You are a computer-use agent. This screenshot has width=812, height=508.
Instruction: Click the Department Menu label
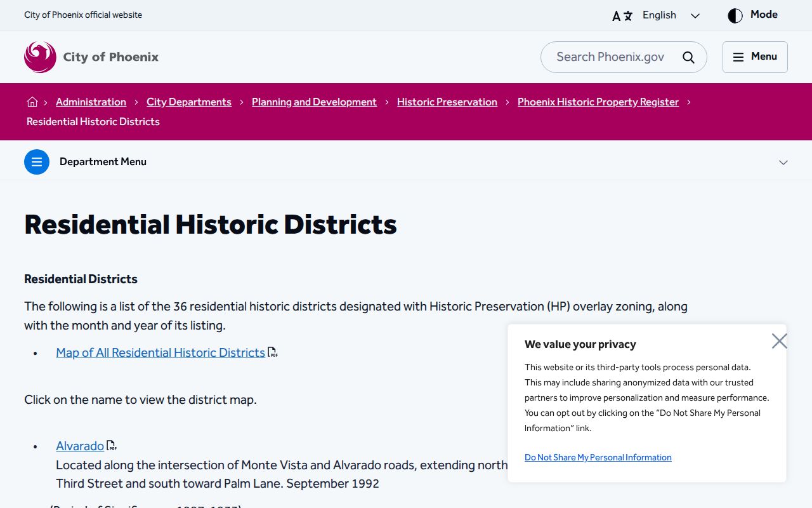[103, 162]
